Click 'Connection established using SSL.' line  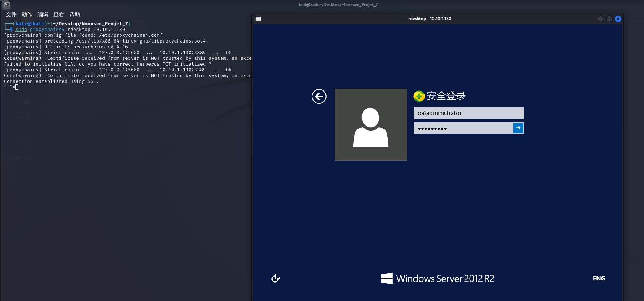(52, 81)
